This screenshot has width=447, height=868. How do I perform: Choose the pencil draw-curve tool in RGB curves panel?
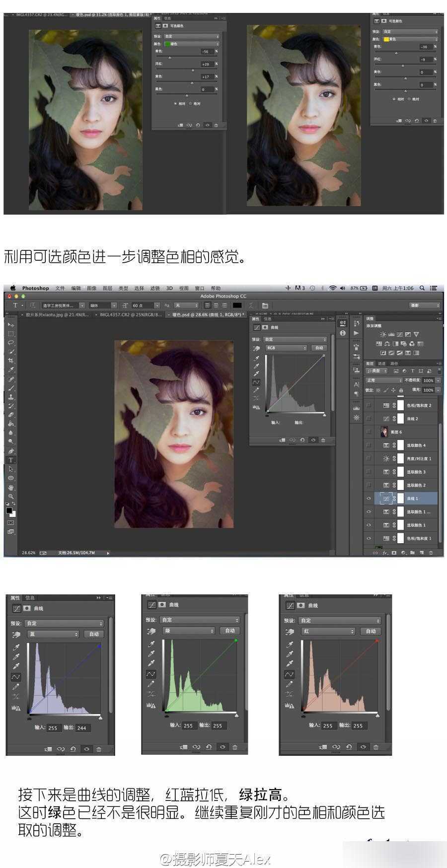[x=256, y=390]
